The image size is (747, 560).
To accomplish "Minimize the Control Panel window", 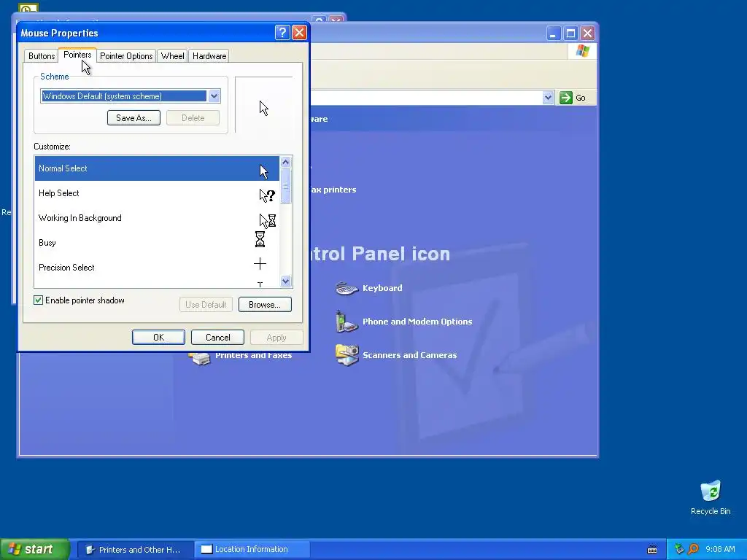I will 553,34.
